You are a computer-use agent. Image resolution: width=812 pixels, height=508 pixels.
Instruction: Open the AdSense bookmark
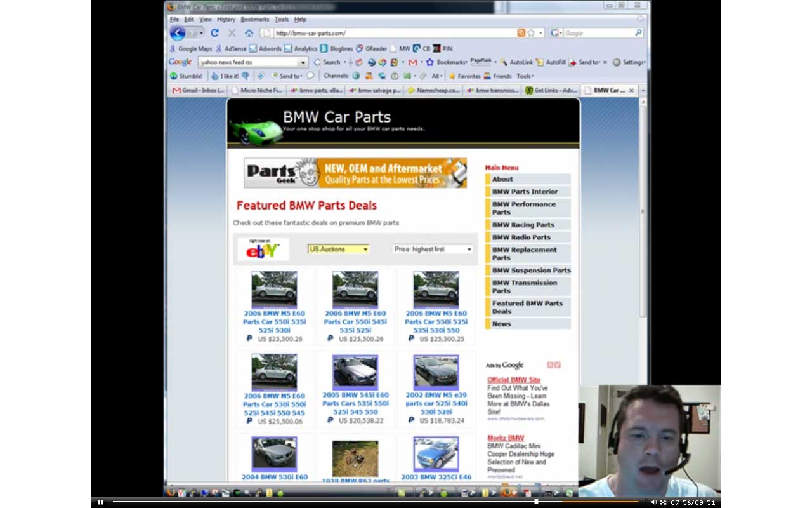[x=231, y=48]
